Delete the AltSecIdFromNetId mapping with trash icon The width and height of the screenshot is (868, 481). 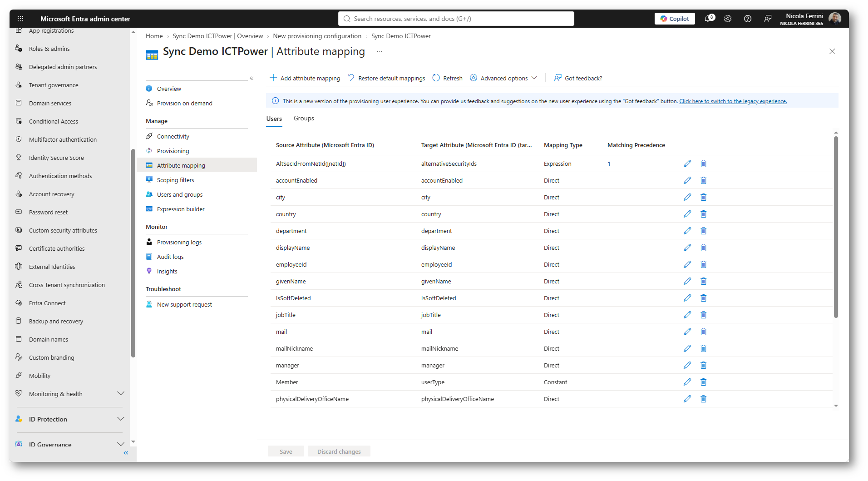click(x=703, y=164)
